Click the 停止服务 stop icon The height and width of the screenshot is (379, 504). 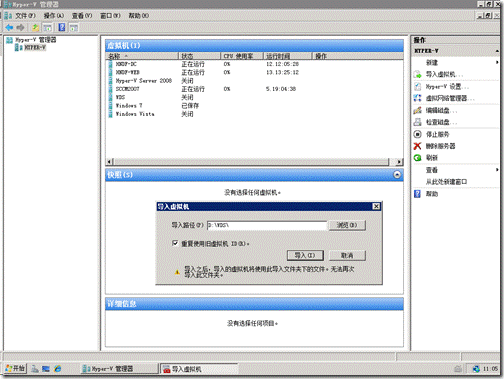[417, 134]
